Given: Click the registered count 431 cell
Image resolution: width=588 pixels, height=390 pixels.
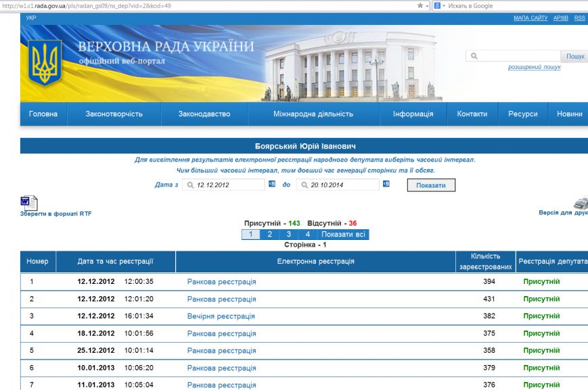Looking at the screenshot, I should tap(489, 299).
